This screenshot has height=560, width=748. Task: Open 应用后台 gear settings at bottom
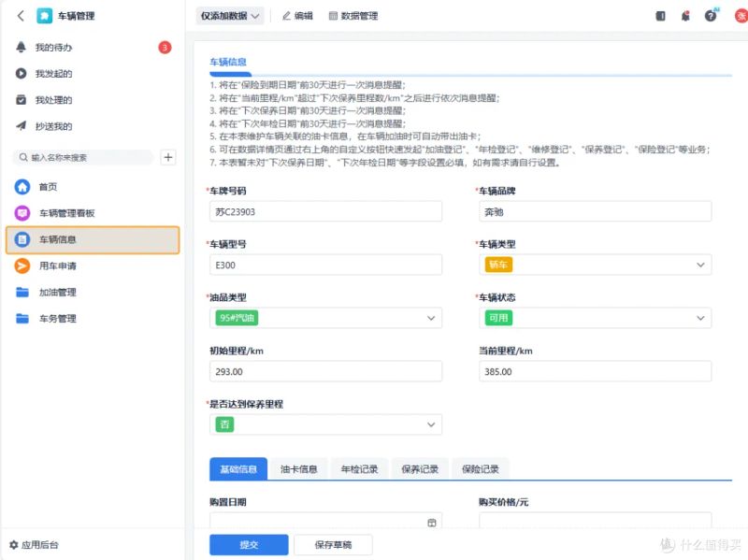tap(34, 545)
